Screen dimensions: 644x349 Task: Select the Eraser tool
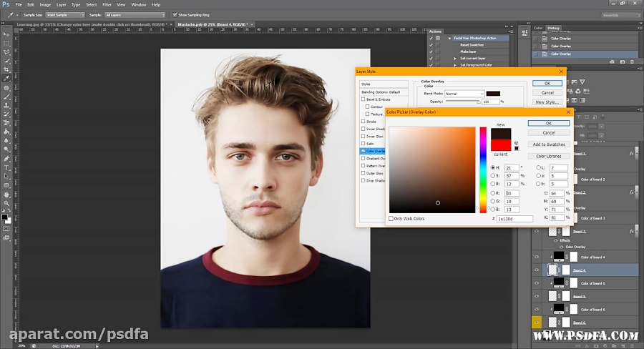(6, 123)
